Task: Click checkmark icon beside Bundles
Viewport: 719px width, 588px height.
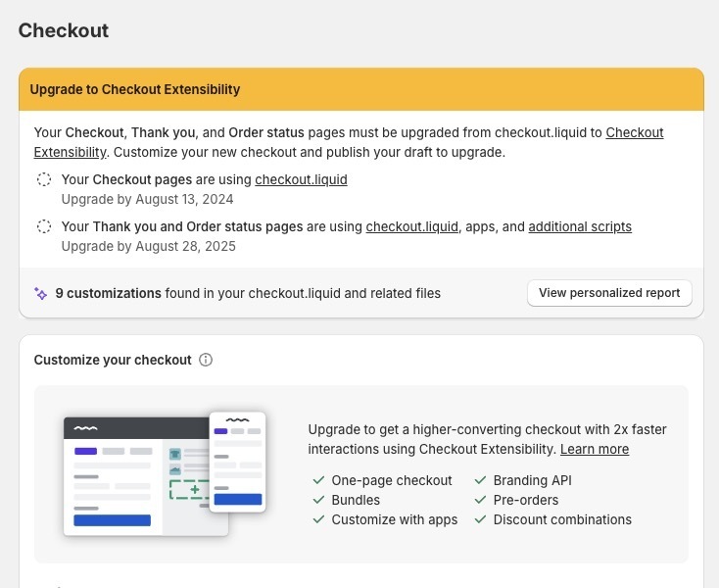Action: [318, 500]
